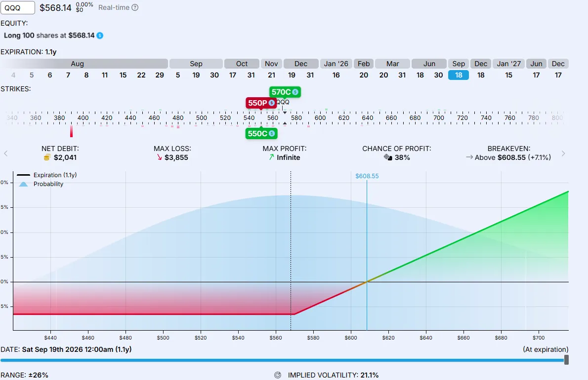Image resolution: width=588 pixels, height=380 pixels.
Task: Click the implied volatility refresh icon
Action: (278, 375)
